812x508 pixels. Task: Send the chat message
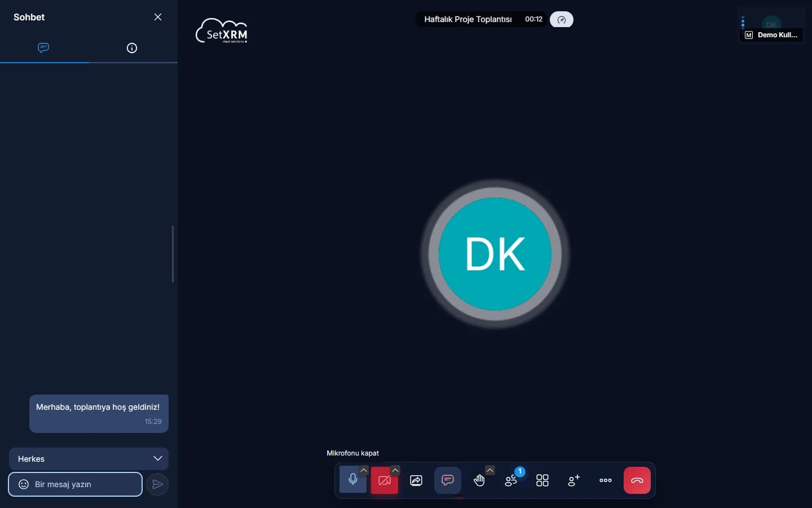tap(157, 484)
